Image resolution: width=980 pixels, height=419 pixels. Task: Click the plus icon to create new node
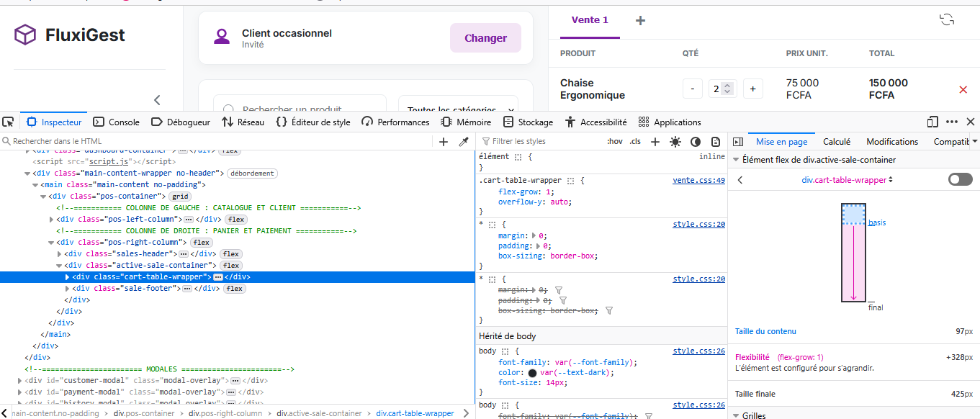(x=444, y=141)
